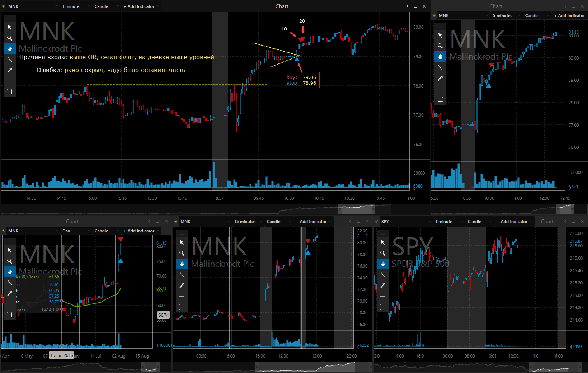Select the magnifier tool in the SPY chart

(383, 253)
